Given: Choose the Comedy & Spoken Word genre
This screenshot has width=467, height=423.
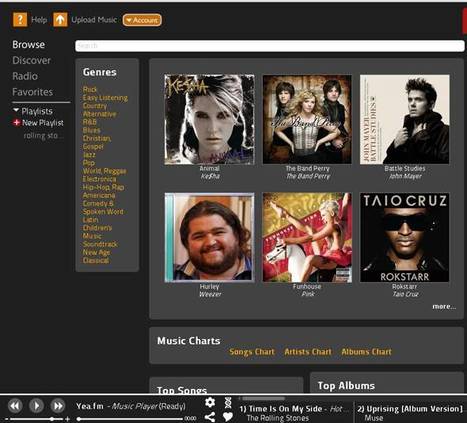Looking at the screenshot, I should 103,207.
